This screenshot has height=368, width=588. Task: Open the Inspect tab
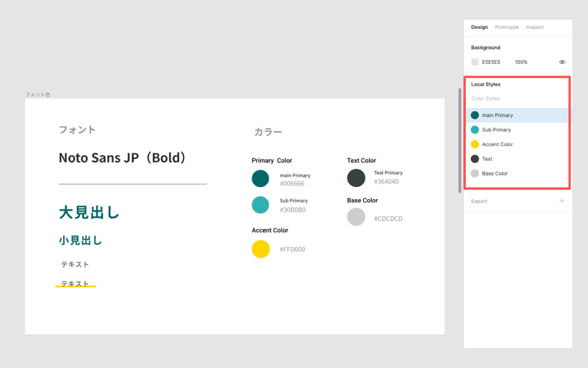click(535, 27)
